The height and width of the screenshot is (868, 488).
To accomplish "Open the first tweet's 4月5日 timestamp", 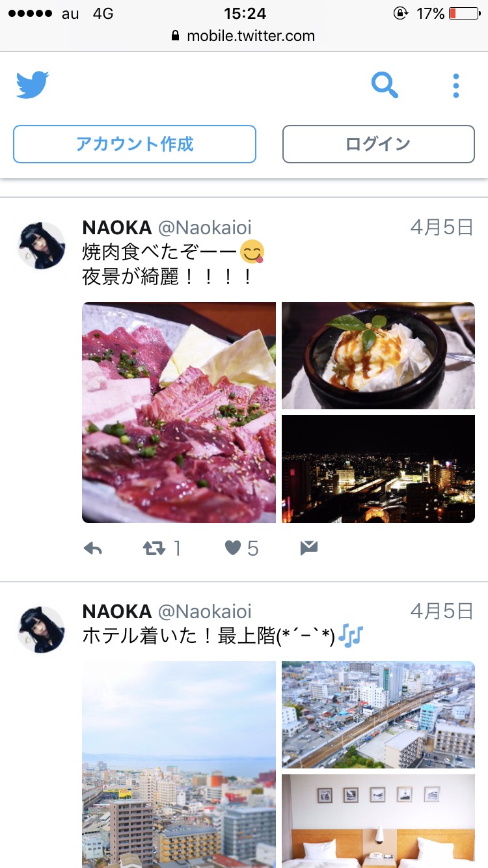I will click(442, 227).
